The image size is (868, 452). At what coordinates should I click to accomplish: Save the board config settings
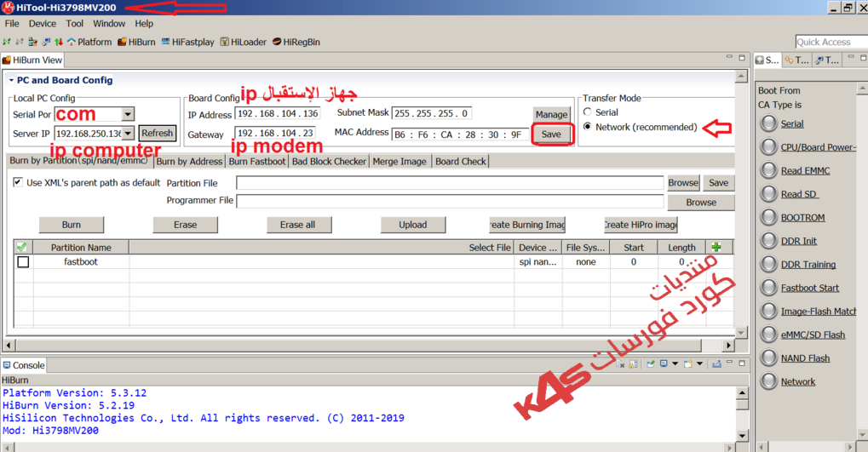point(551,134)
